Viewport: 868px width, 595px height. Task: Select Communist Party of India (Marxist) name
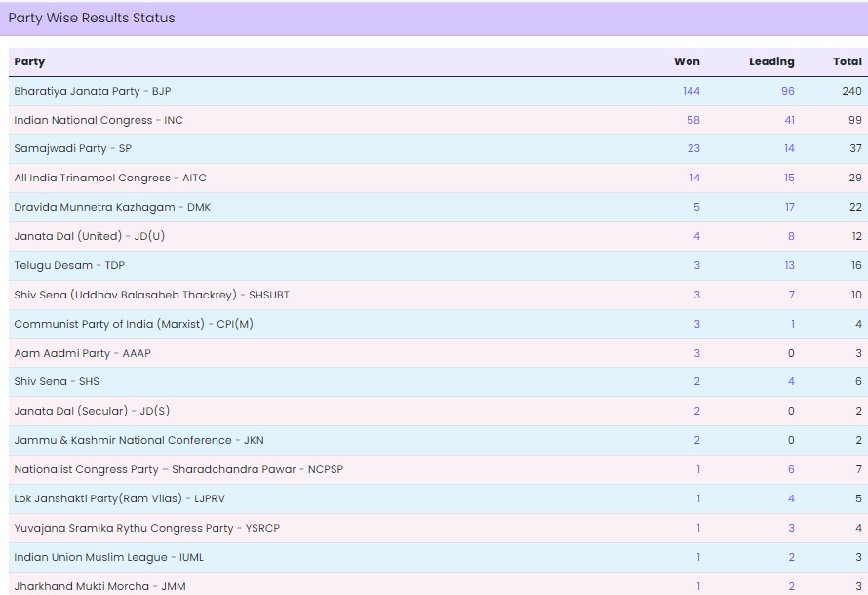point(134,325)
